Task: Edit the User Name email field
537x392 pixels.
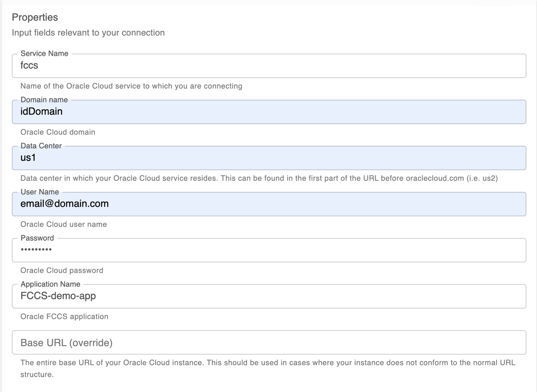Action: tap(269, 204)
